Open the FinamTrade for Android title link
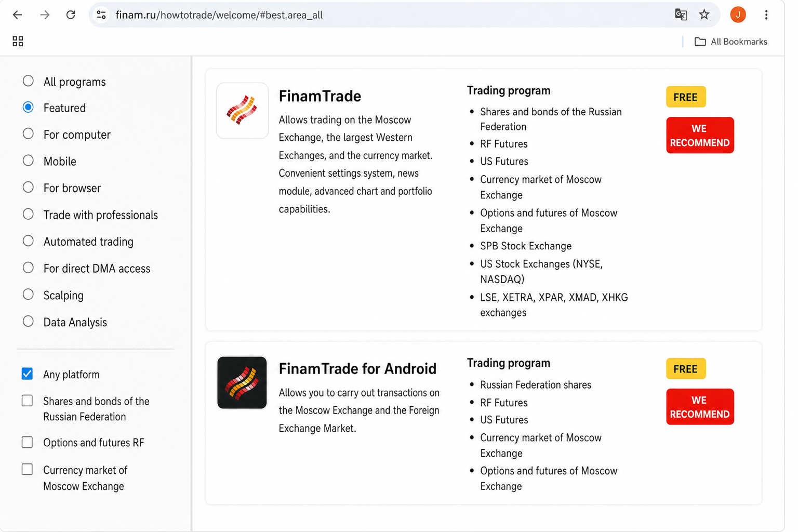This screenshot has height=532, width=798. coord(357,369)
